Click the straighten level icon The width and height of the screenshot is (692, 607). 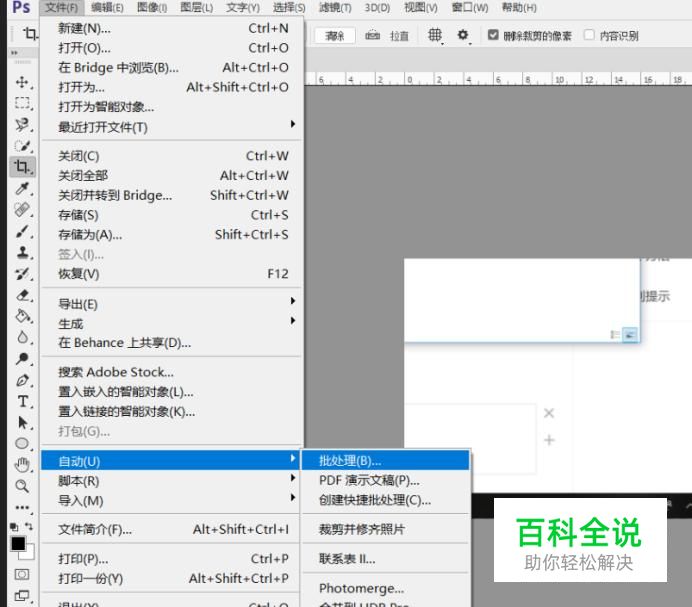[372, 35]
